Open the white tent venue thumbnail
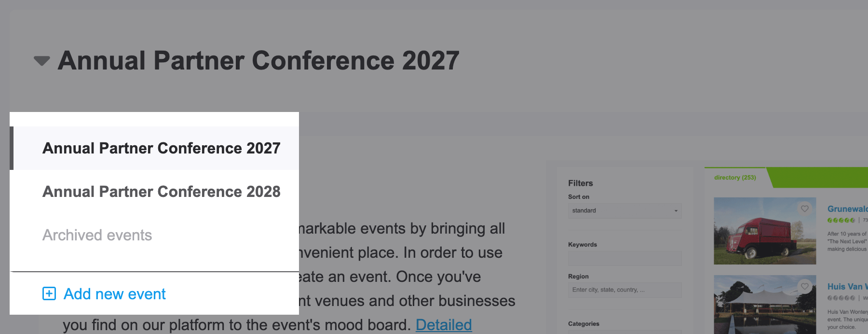Screen dimensions: 868x334 click(x=765, y=305)
